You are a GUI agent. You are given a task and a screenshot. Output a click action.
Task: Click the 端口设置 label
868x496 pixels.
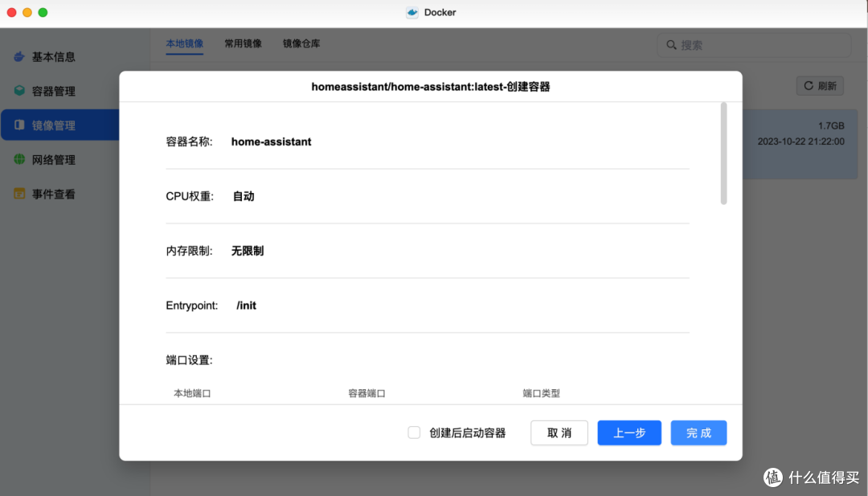190,360
